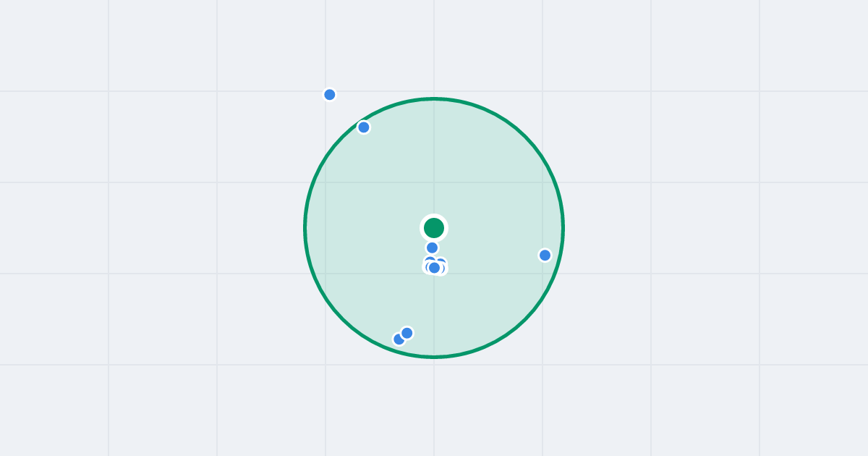
Task: Select the blue dot on the circle's upper-left edge
Action: [364, 127]
